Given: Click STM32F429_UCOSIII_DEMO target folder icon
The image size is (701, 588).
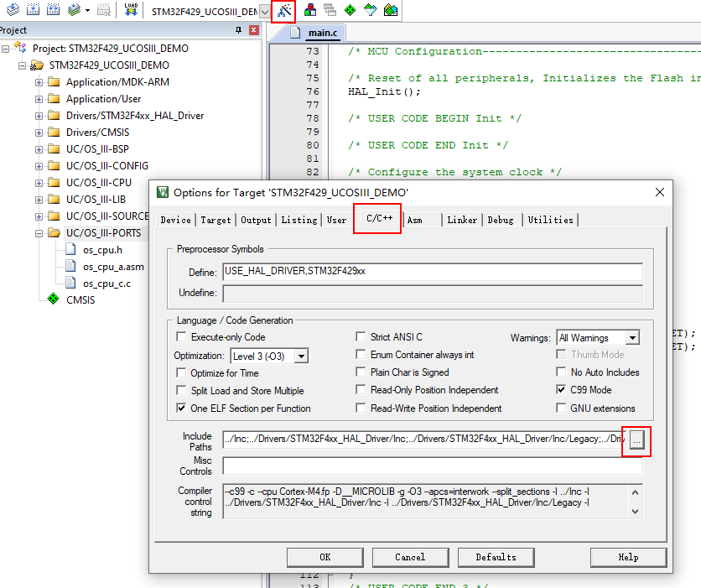Looking at the screenshot, I should [36, 65].
